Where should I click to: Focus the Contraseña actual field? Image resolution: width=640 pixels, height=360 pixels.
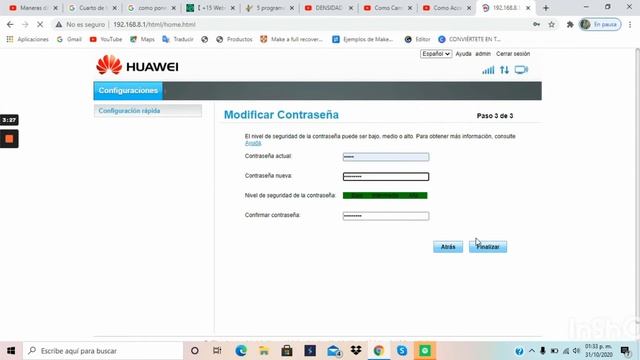[x=386, y=157]
